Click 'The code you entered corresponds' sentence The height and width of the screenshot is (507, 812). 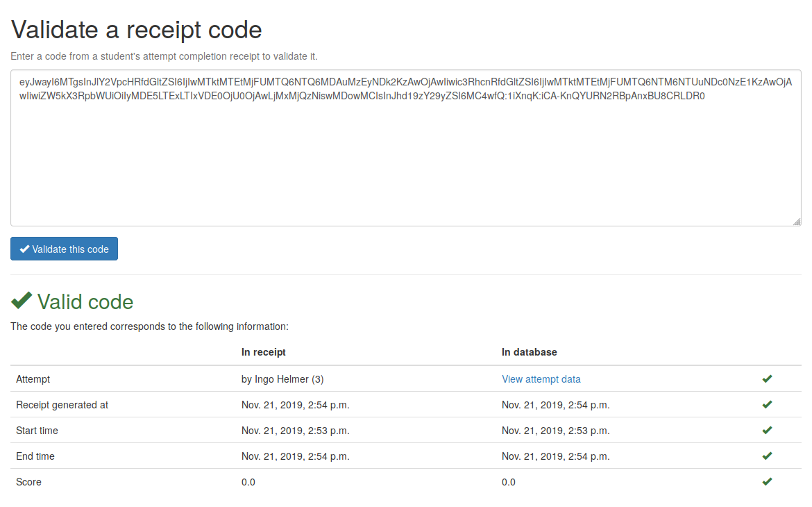(150, 326)
